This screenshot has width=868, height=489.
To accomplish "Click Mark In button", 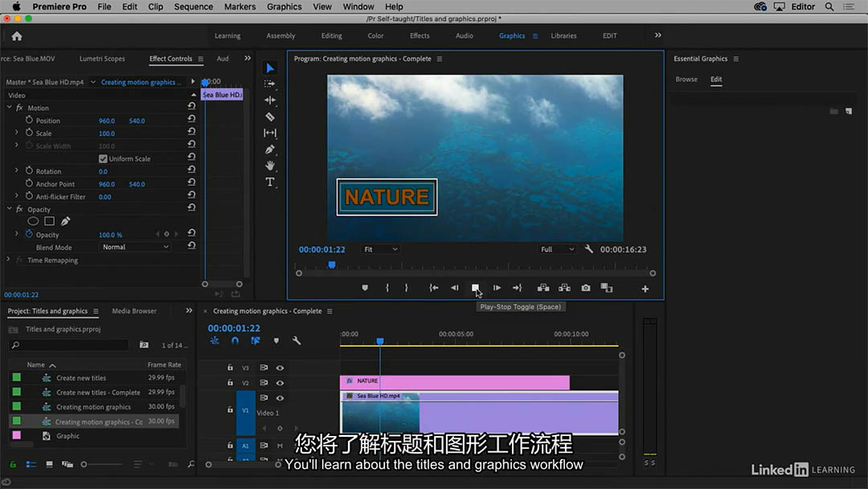I will click(x=387, y=288).
